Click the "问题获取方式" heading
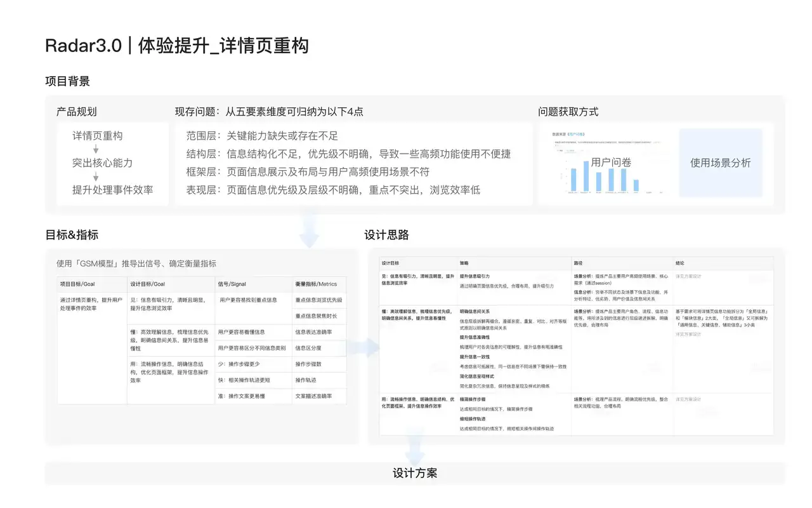 [x=568, y=112]
